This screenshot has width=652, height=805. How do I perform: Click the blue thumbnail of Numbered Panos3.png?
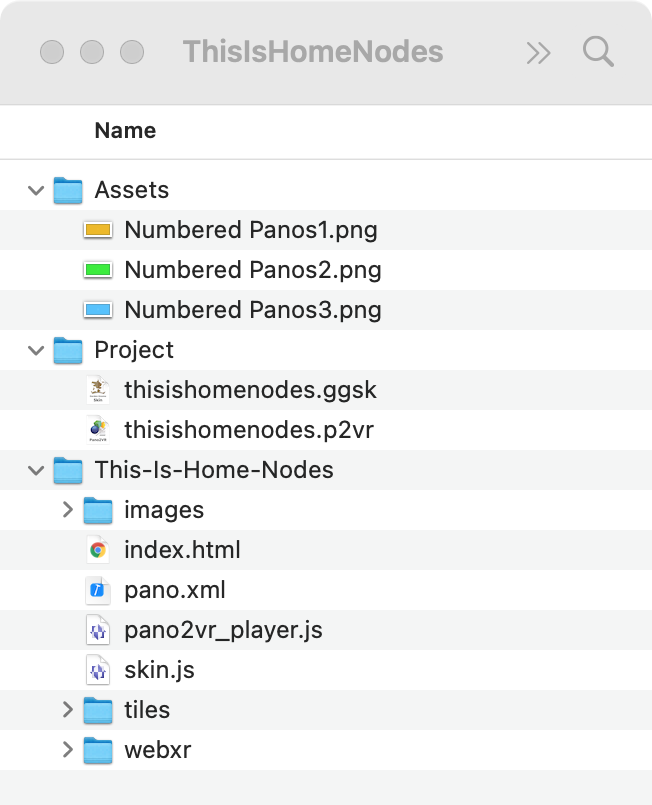coord(98,310)
